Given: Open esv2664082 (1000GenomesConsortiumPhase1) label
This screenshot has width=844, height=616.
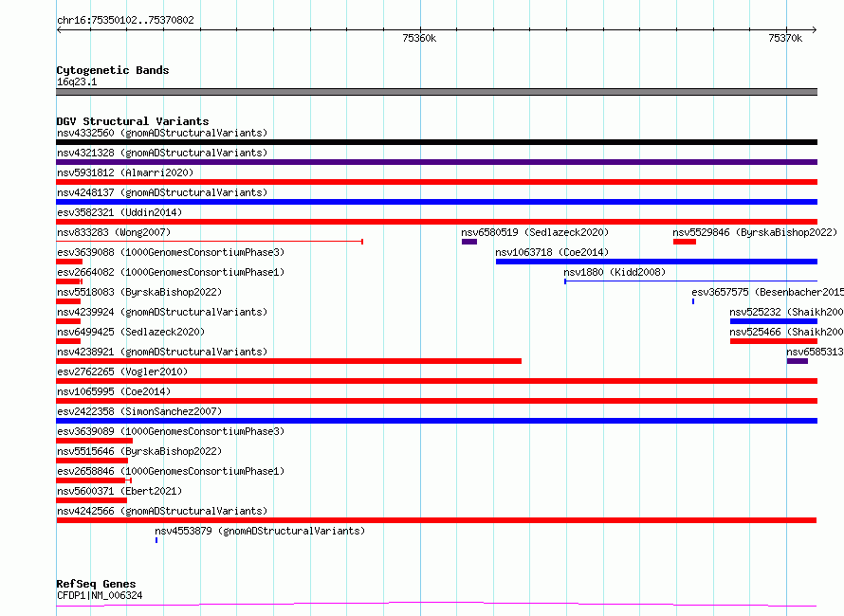Looking at the screenshot, I should (171, 272).
